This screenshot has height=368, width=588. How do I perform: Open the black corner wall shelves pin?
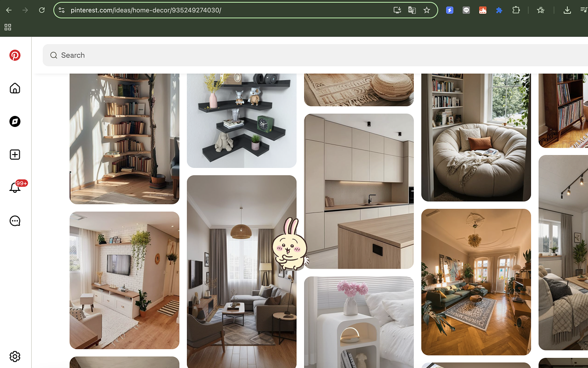click(242, 121)
